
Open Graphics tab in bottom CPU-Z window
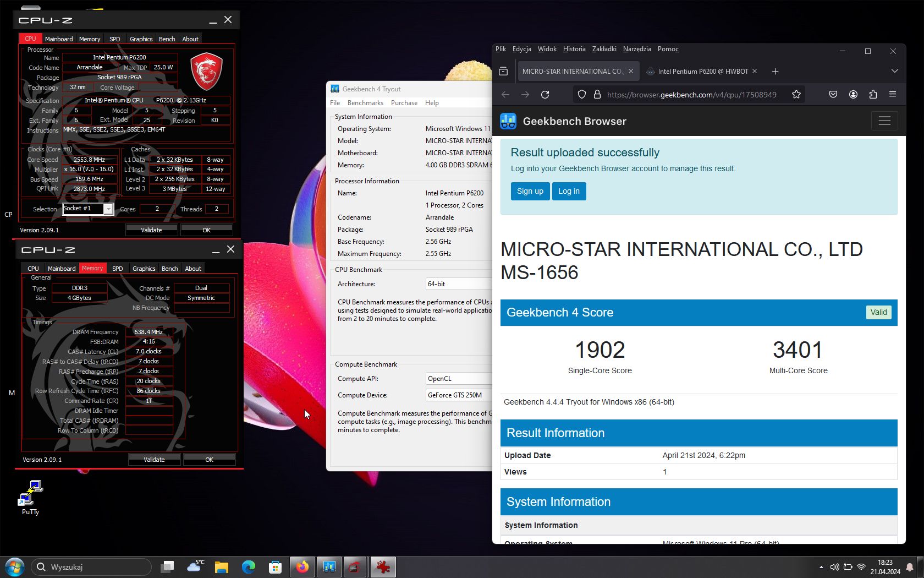(x=144, y=269)
